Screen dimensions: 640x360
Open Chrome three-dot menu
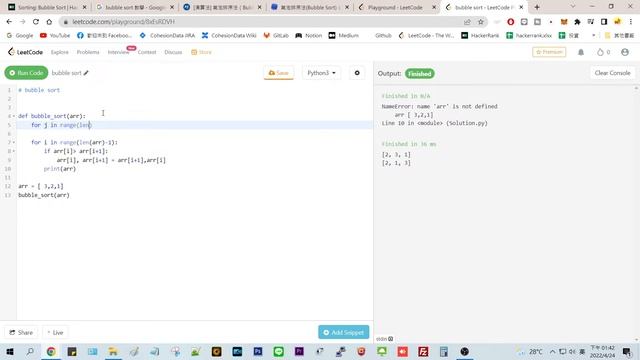tap(631, 22)
